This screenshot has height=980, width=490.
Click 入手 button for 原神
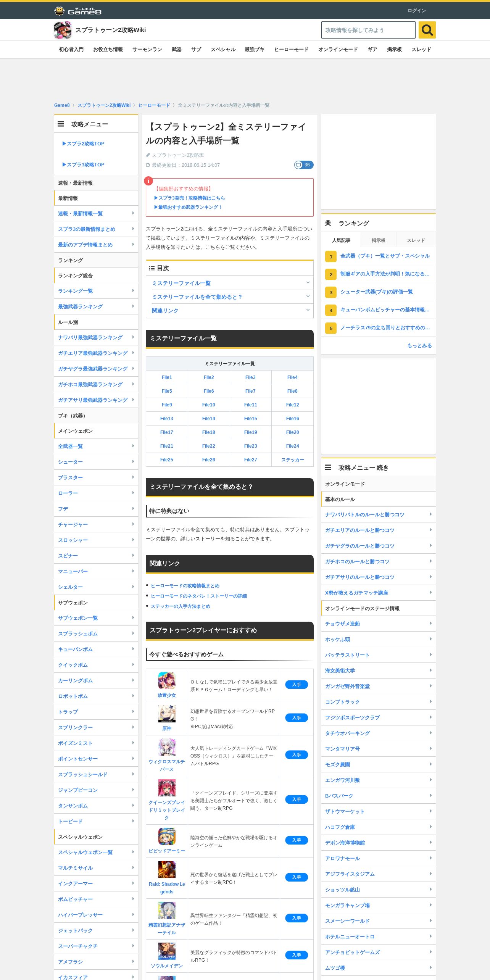point(297,718)
